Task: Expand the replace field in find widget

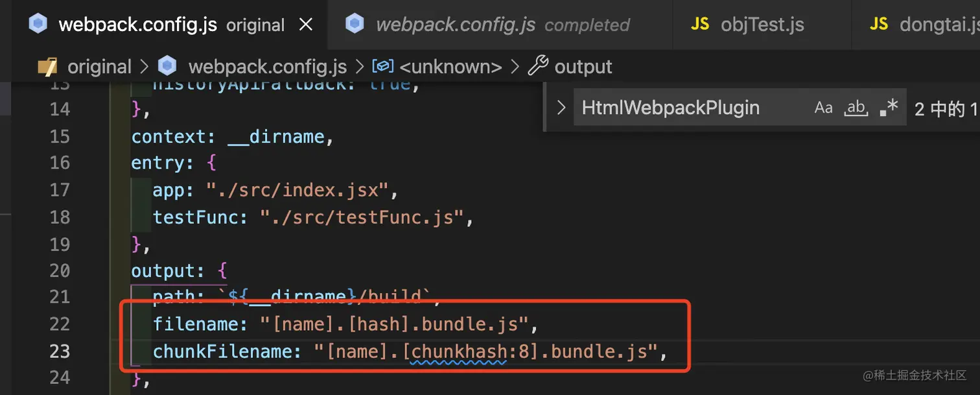Action: coord(561,108)
